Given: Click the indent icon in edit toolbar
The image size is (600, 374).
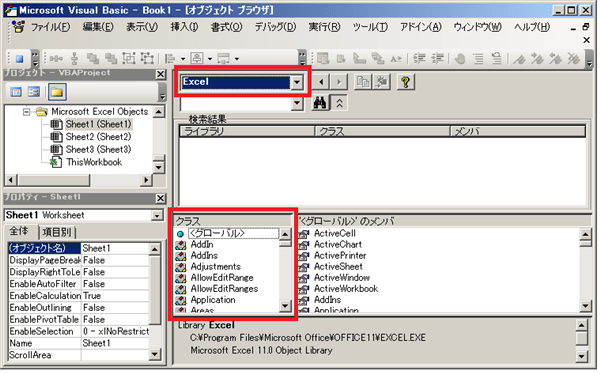Looking at the screenshot, I should 419,59.
